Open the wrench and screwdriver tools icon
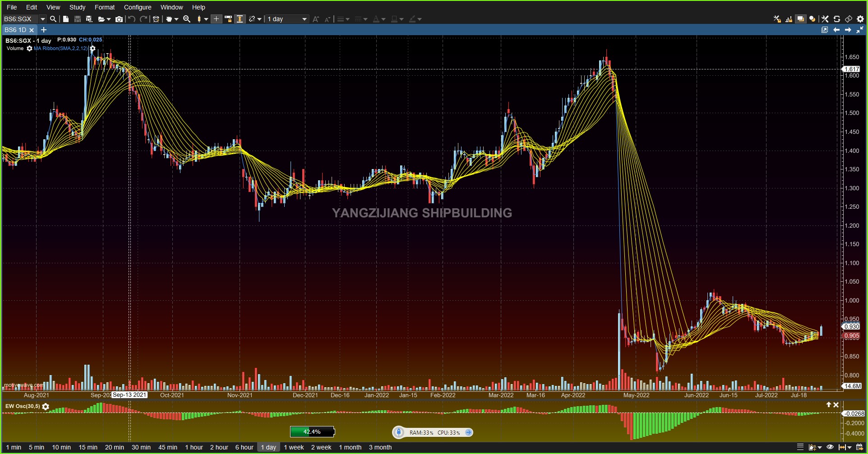This screenshot has height=454, width=868. (x=825, y=19)
